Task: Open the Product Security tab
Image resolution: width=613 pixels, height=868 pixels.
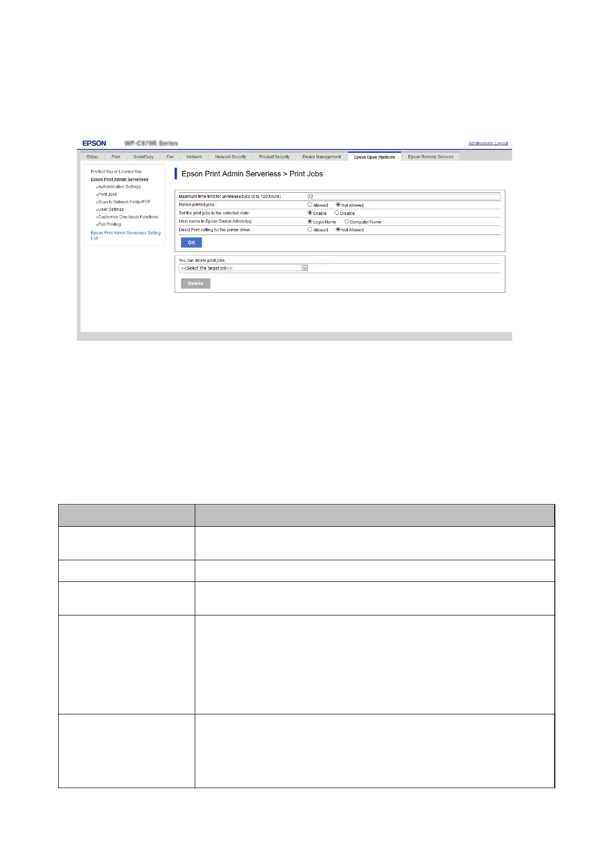Action: pos(275,157)
